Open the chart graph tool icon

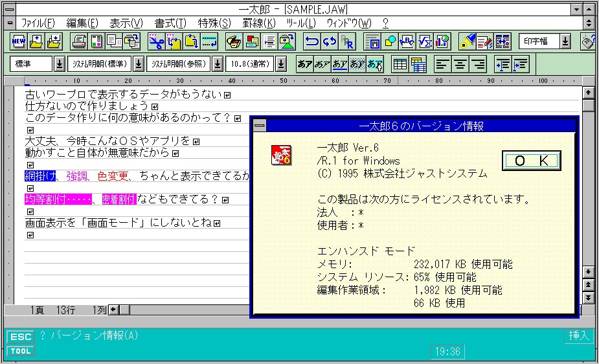pyautogui.click(x=443, y=42)
